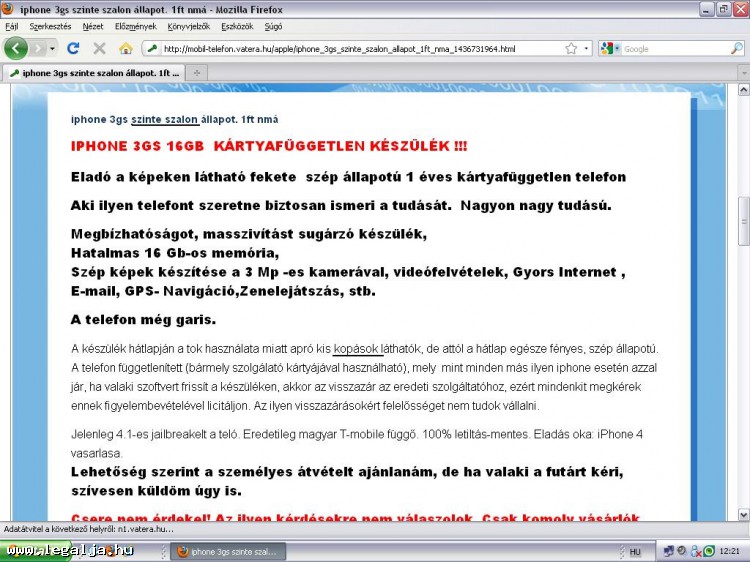This screenshot has height=562, width=750.
Task: Click the Stop loading X icon
Action: (99, 48)
